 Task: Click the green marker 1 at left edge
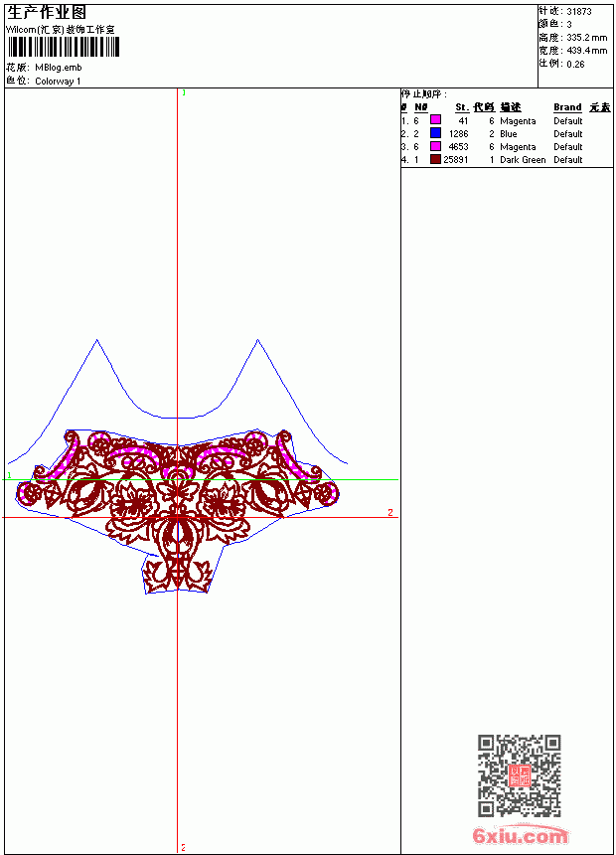pyautogui.click(x=9, y=475)
